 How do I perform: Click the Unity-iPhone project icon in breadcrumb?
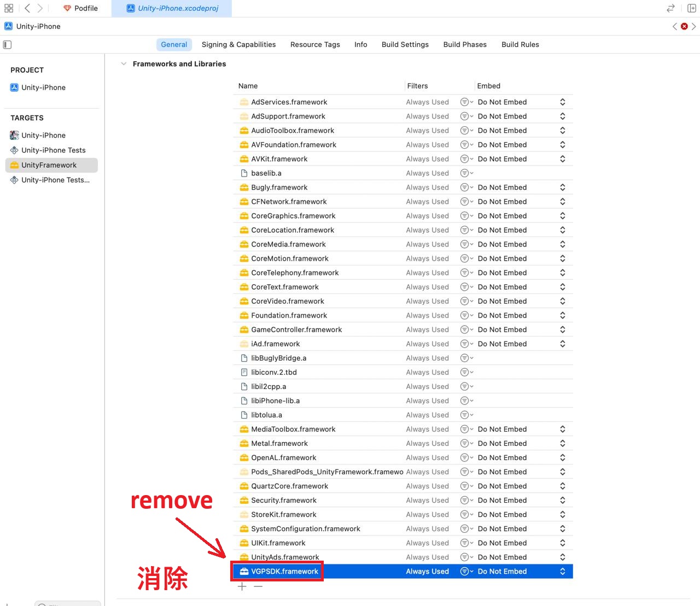tap(9, 26)
